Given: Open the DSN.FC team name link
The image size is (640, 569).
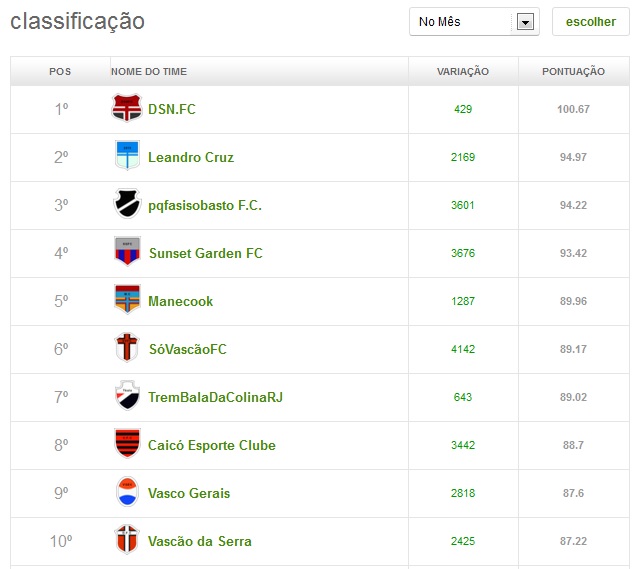Looking at the screenshot, I should coord(171,109).
